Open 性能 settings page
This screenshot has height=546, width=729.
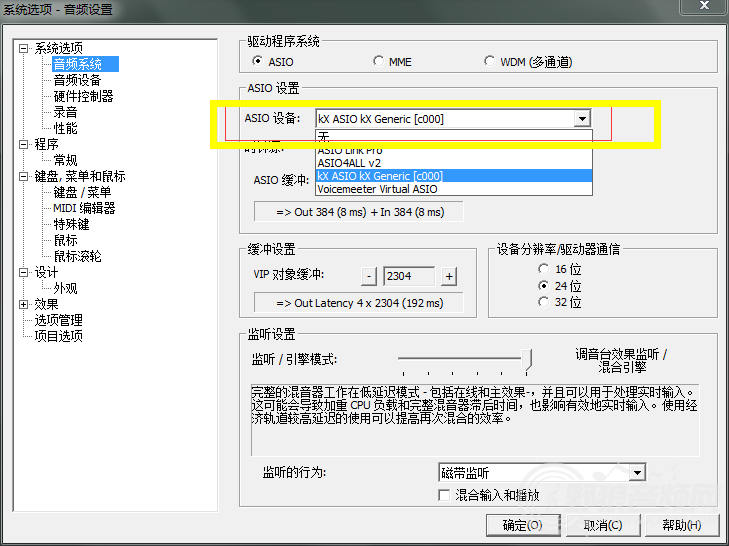coord(65,128)
